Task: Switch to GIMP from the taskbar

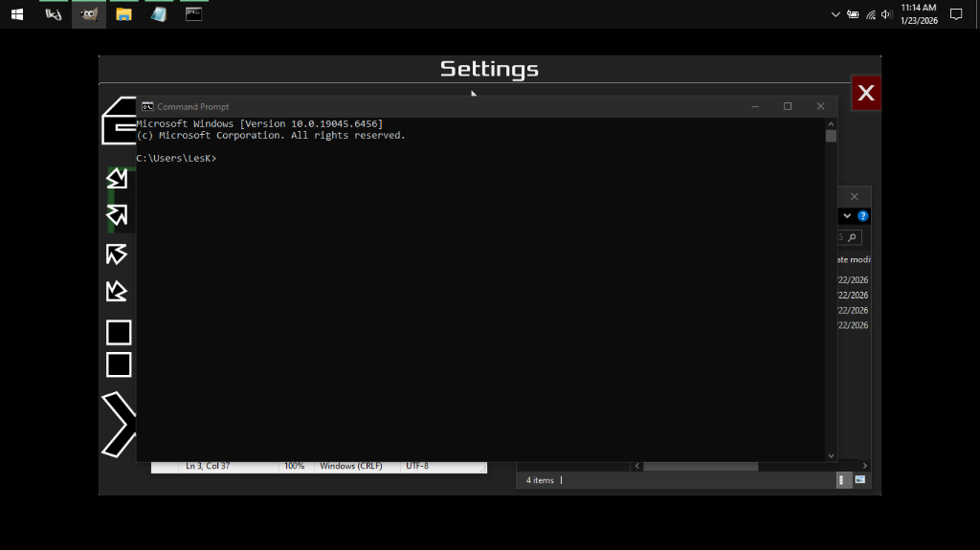Action: point(88,14)
